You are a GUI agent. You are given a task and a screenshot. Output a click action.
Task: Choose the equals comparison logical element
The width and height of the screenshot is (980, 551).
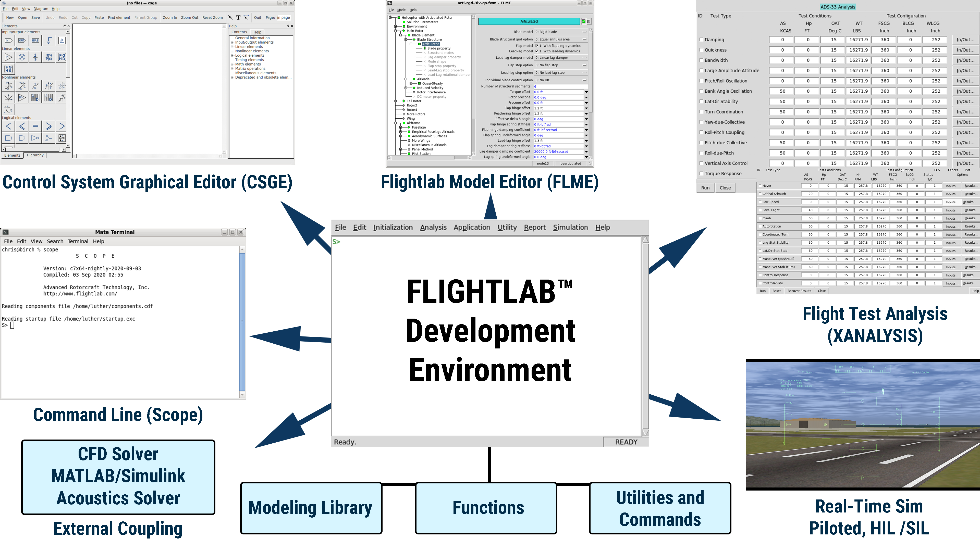[x=35, y=126]
